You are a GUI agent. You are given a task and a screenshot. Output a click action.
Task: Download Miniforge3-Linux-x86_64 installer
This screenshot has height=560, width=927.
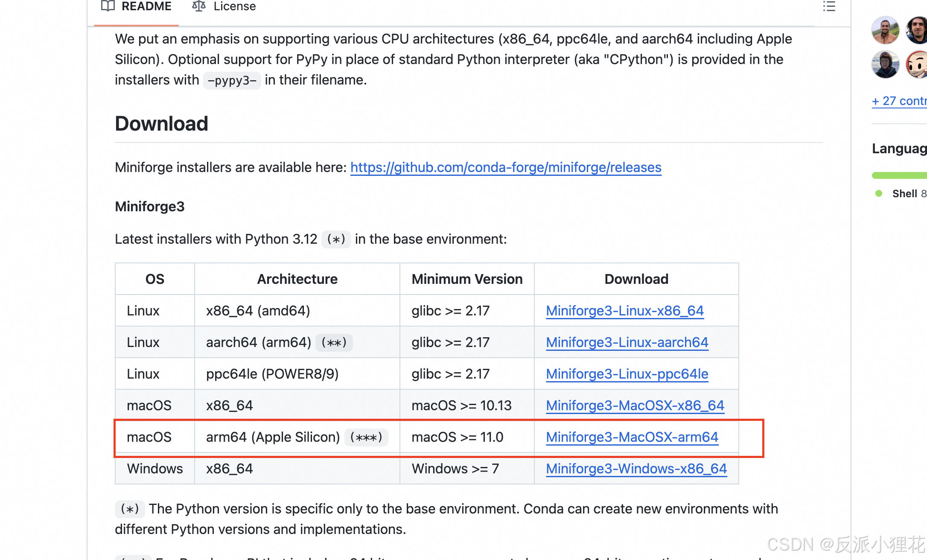[x=624, y=311]
